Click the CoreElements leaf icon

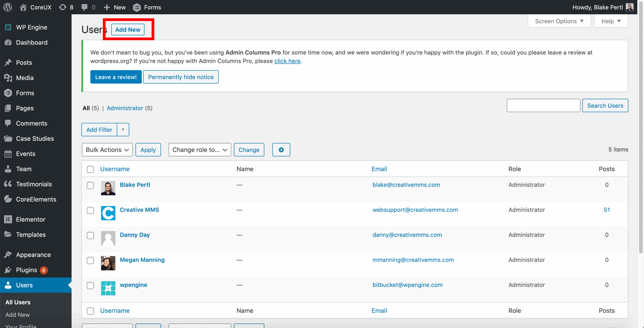click(x=8, y=199)
